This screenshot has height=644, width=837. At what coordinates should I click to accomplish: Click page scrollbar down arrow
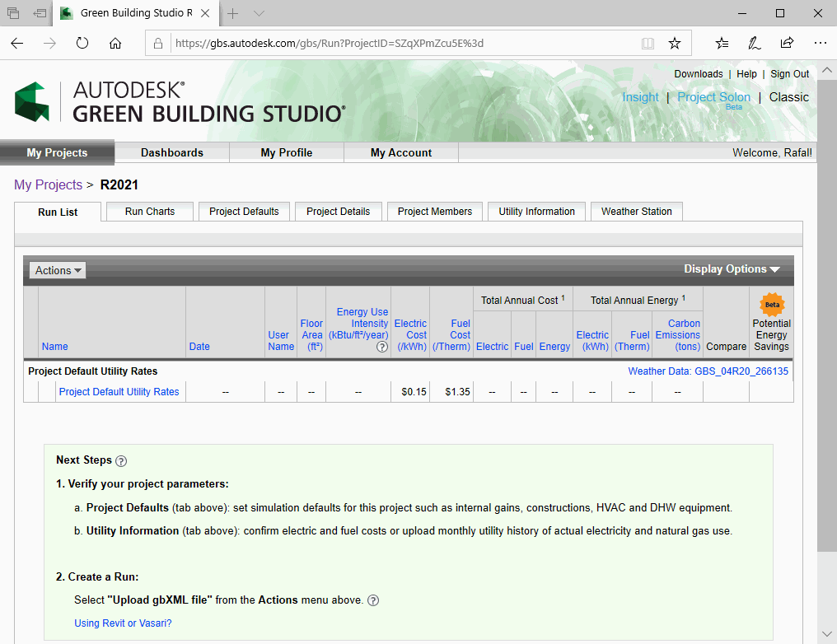[x=827, y=634]
